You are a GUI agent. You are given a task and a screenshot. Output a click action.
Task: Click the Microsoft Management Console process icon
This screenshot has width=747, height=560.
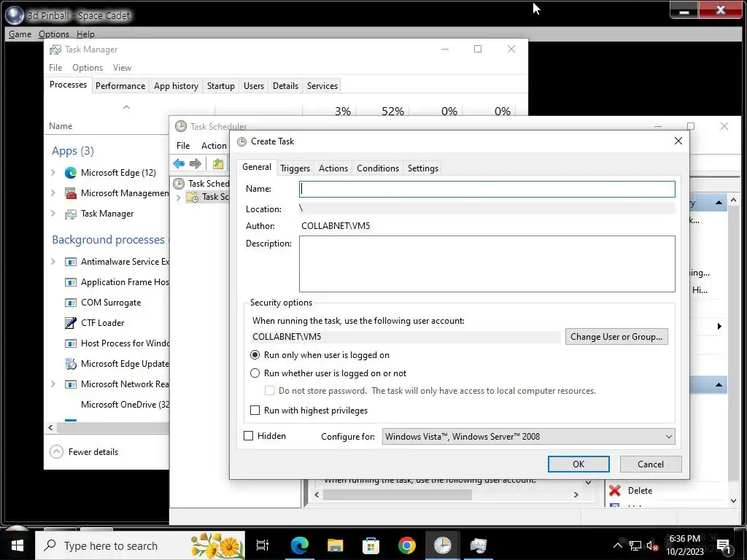71,192
